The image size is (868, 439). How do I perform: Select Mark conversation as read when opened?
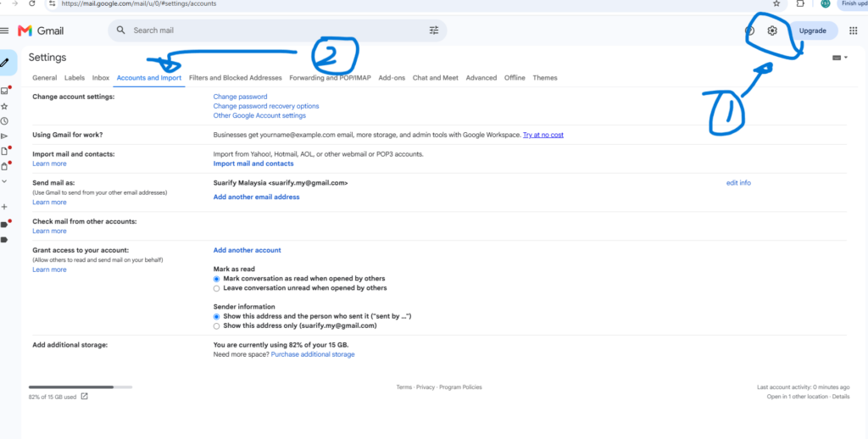216,279
